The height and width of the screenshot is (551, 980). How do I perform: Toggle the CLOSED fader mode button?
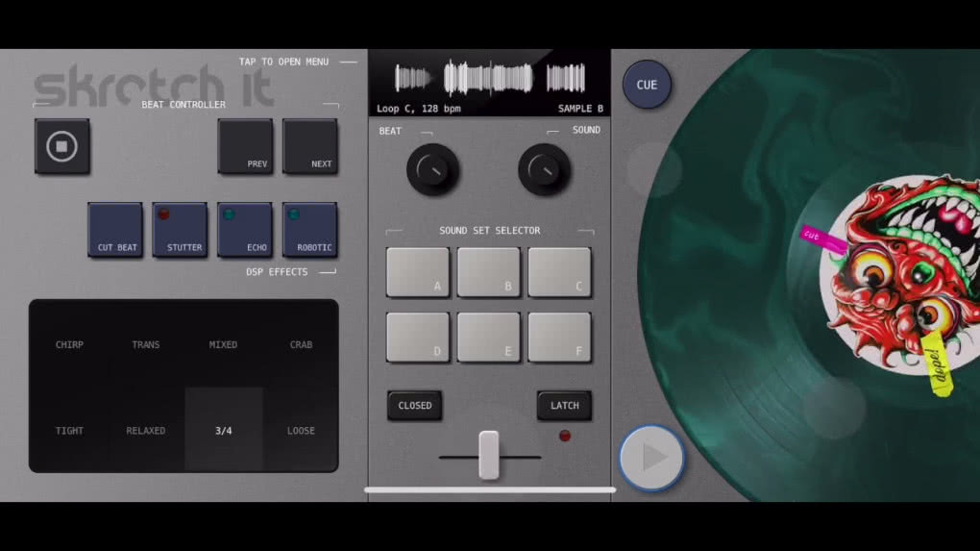pyautogui.click(x=414, y=405)
